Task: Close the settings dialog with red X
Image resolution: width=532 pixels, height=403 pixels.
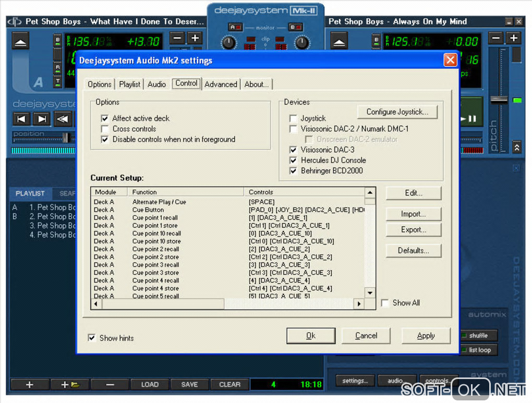Action: click(450, 60)
